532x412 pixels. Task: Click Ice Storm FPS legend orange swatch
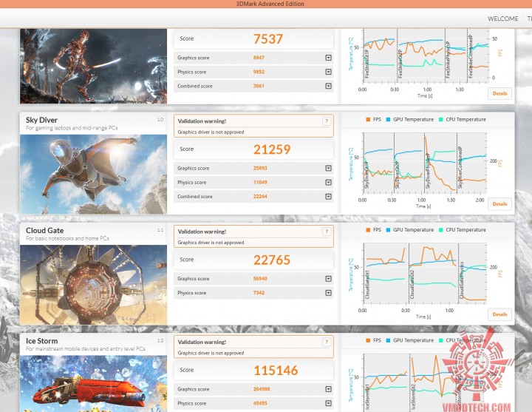(x=368, y=340)
